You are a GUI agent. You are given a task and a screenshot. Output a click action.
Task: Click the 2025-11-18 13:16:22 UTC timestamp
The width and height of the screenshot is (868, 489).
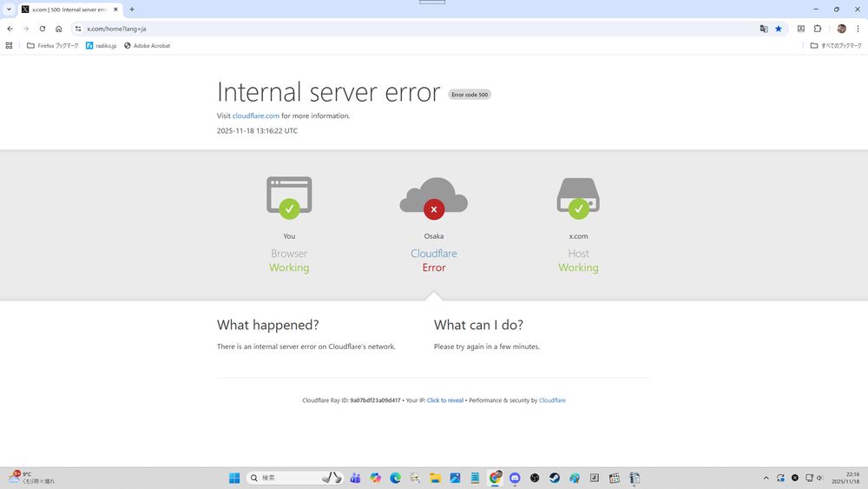pos(257,130)
